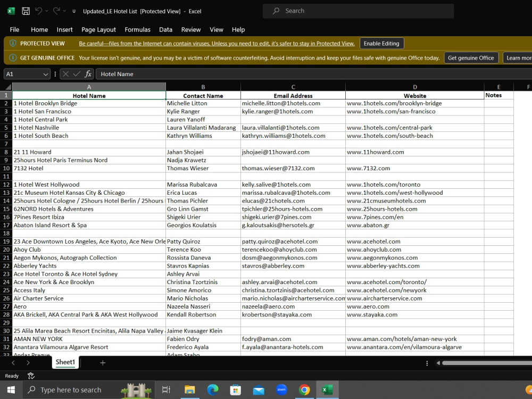
Task: Click the Contact Name header cell
Action: [203, 96]
